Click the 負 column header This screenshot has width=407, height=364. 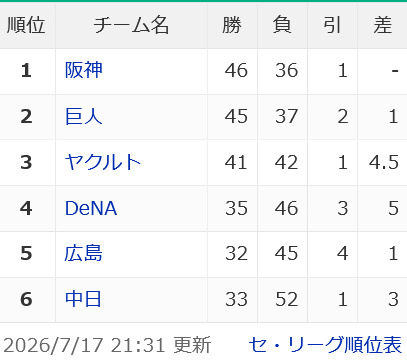click(282, 25)
